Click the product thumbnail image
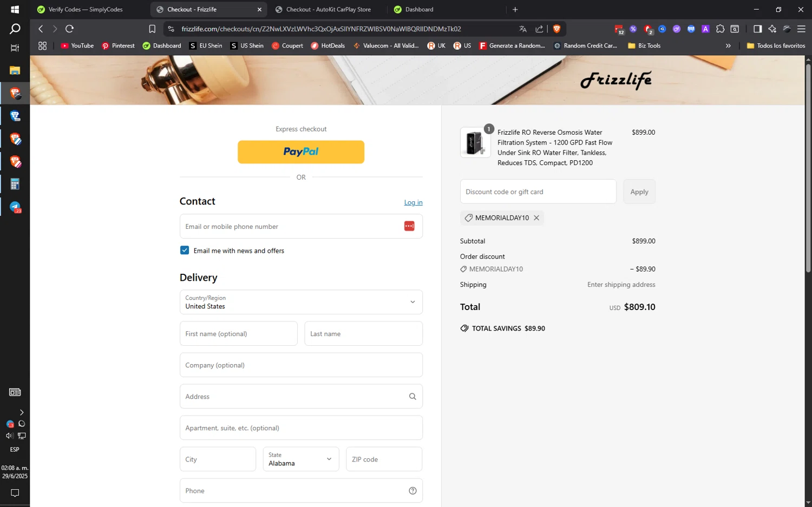Screen dimensions: 812x507 click(x=475, y=143)
